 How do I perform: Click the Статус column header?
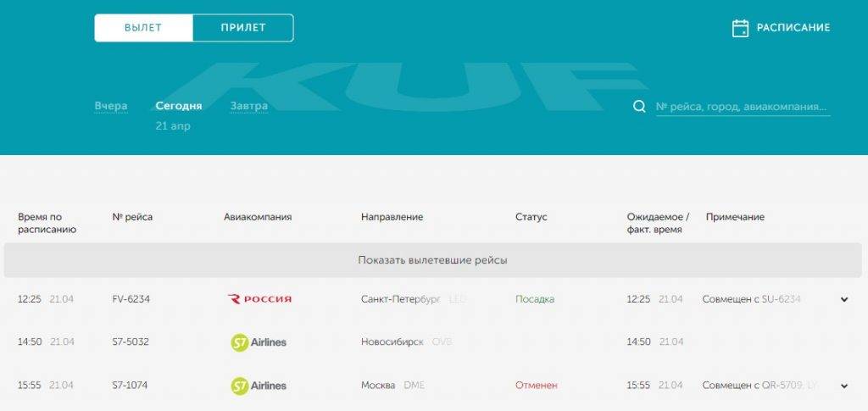(x=531, y=218)
